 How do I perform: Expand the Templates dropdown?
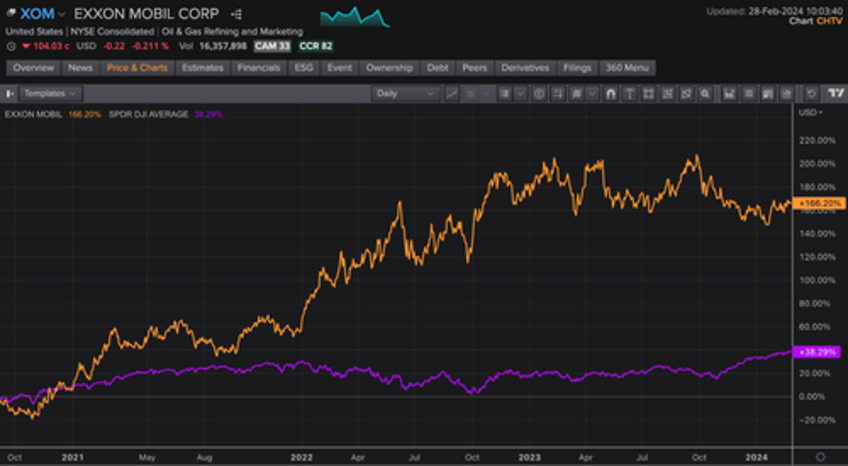50,94
